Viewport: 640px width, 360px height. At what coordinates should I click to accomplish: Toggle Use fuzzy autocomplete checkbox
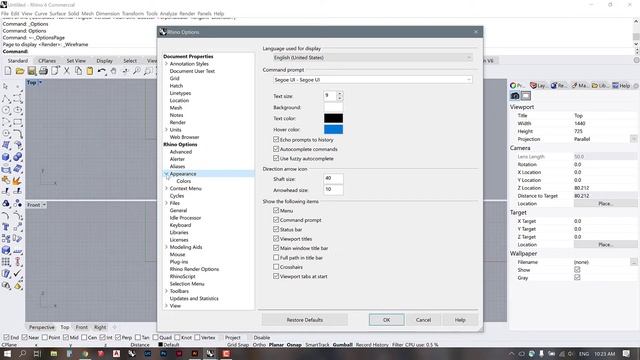pyautogui.click(x=276, y=158)
